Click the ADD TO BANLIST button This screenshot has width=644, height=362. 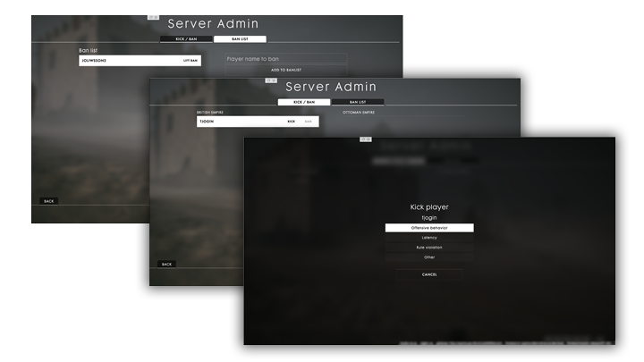tap(285, 70)
